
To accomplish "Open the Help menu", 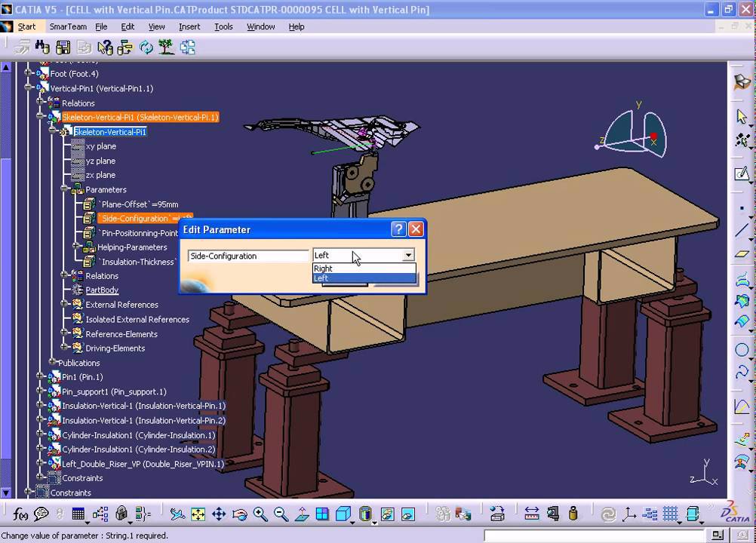I will coord(297,26).
